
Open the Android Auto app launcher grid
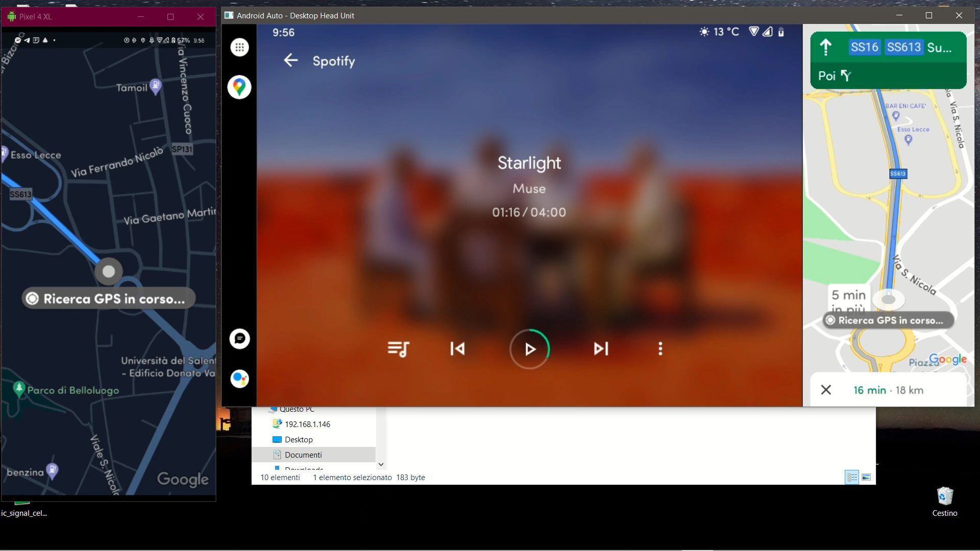[239, 47]
